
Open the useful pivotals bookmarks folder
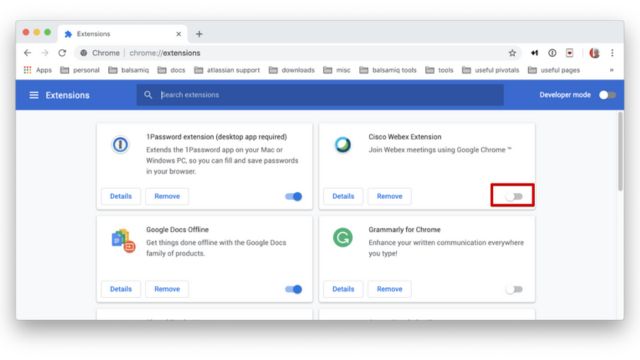point(491,70)
